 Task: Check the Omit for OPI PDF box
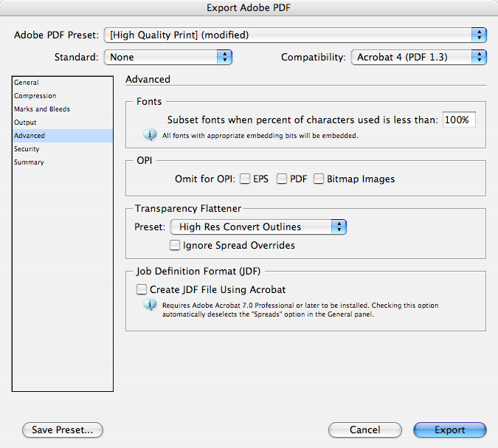coord(281,179)
